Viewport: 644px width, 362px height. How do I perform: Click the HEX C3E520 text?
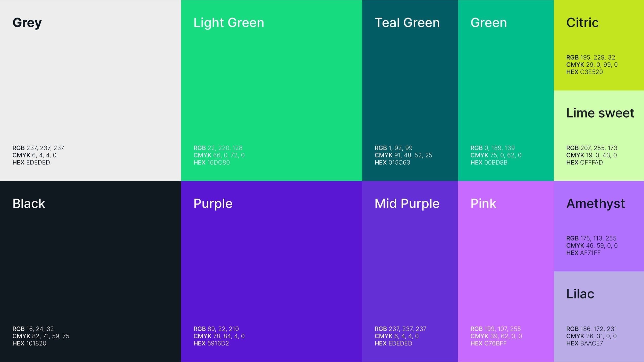(584, 72)
